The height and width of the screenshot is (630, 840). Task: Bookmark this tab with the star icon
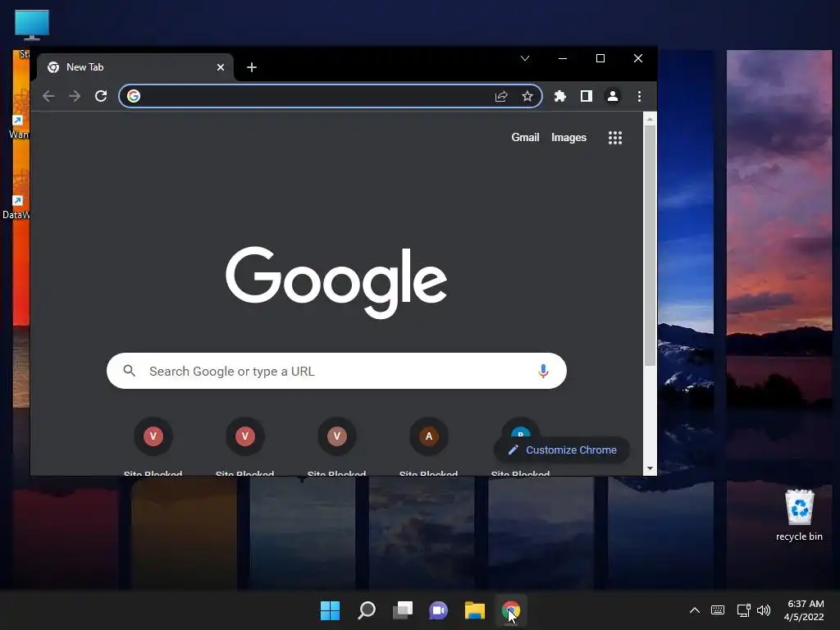527,97
